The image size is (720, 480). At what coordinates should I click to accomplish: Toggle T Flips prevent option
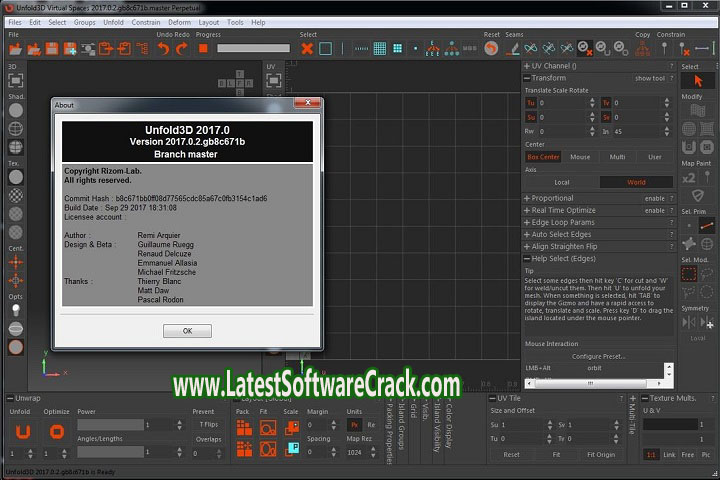tap(208, 424)
